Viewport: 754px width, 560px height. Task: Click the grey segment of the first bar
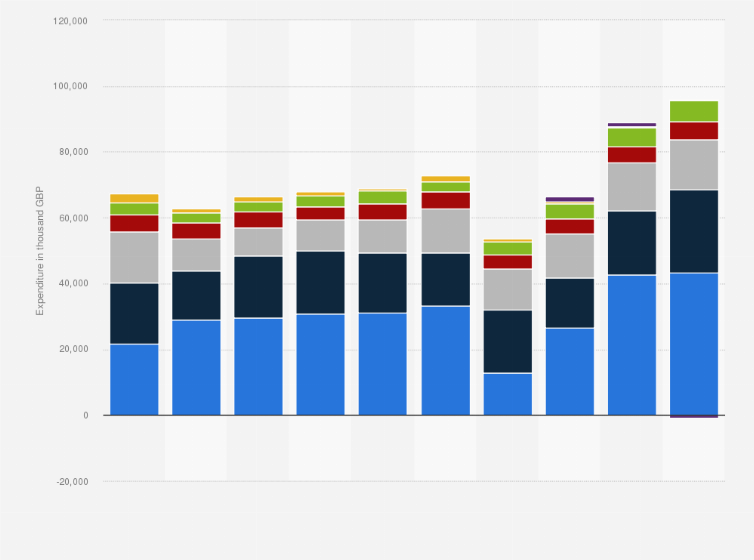(x=134, y=258)
